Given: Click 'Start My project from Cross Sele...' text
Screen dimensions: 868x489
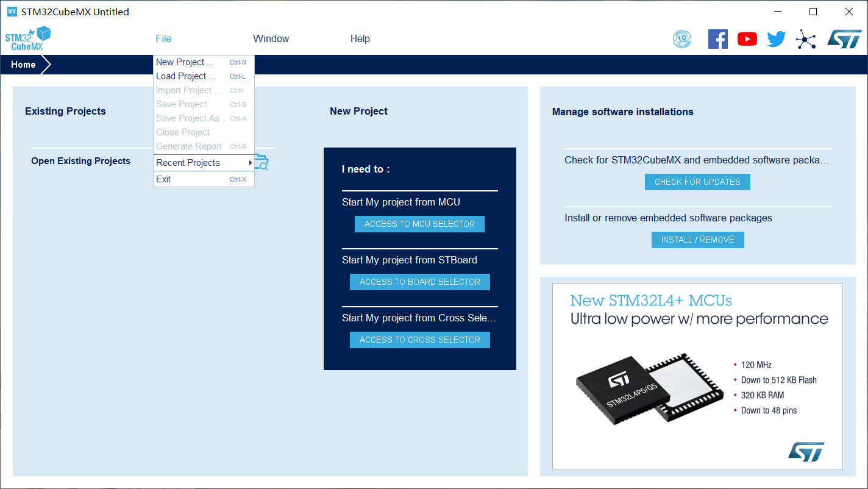Looking at the screenshot, I should click(x=419, y=318).
